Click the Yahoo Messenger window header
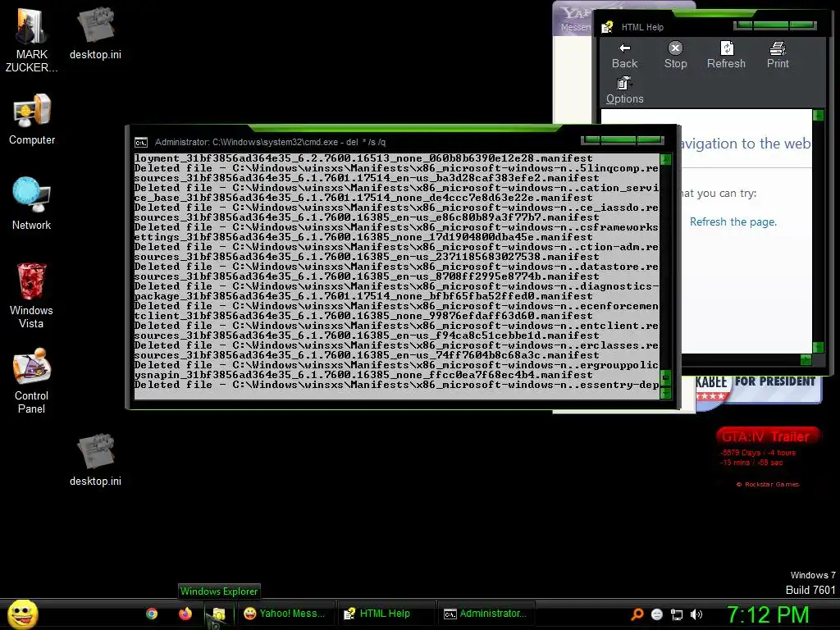Image resolution: width=840 pixels, height=630 pixels. point(574,19)
